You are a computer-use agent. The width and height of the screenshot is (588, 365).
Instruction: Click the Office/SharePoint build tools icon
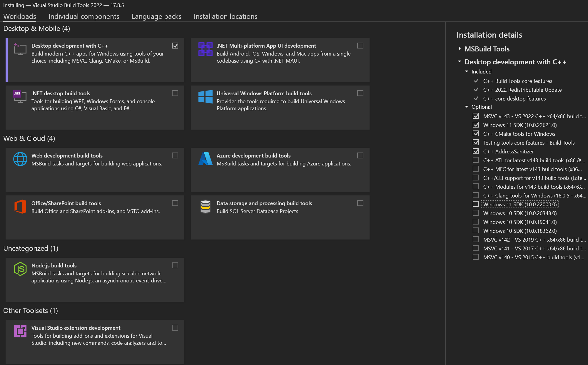(x=20, y=207)
